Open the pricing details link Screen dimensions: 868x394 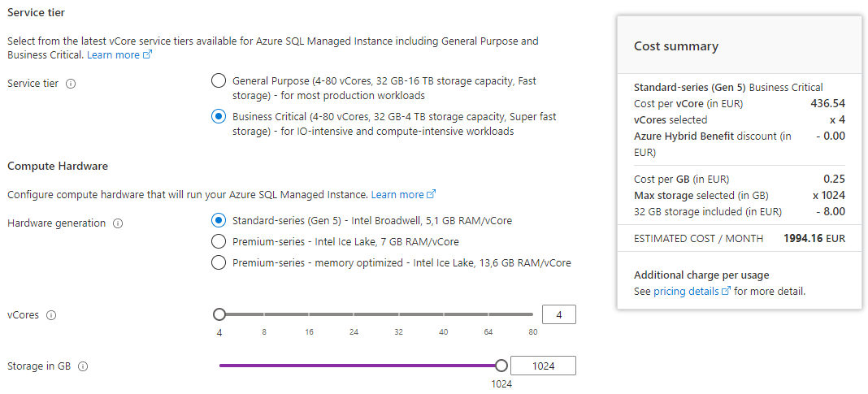pyautogui.click(x=691, y=291)
